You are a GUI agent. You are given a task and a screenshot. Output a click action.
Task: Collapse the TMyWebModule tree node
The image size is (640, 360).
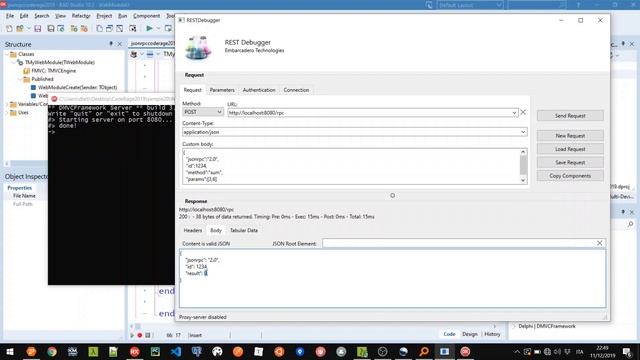(x=13, y=62)
